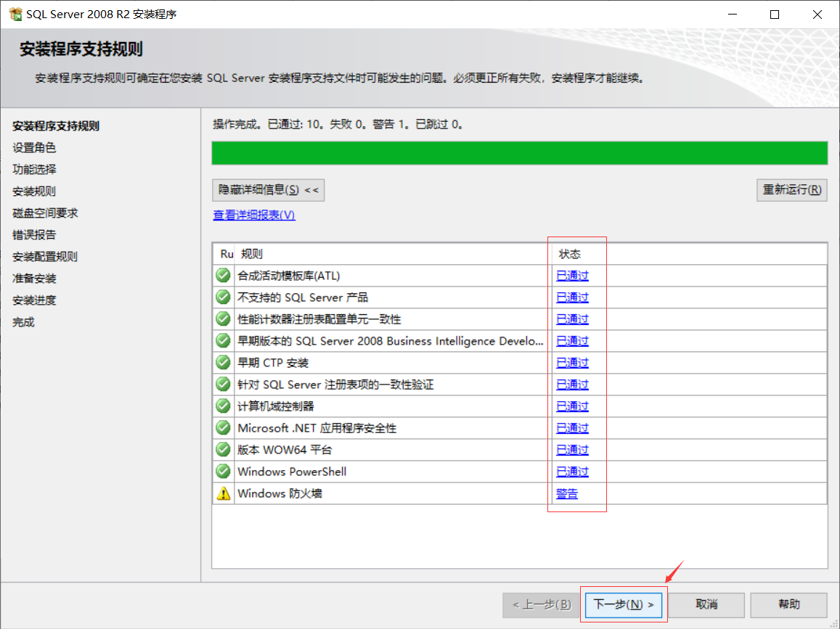Viewport: 840px width, 629px height.
Task: Click rule text 早期 CTP 安装
Action: tap(273, 363)
